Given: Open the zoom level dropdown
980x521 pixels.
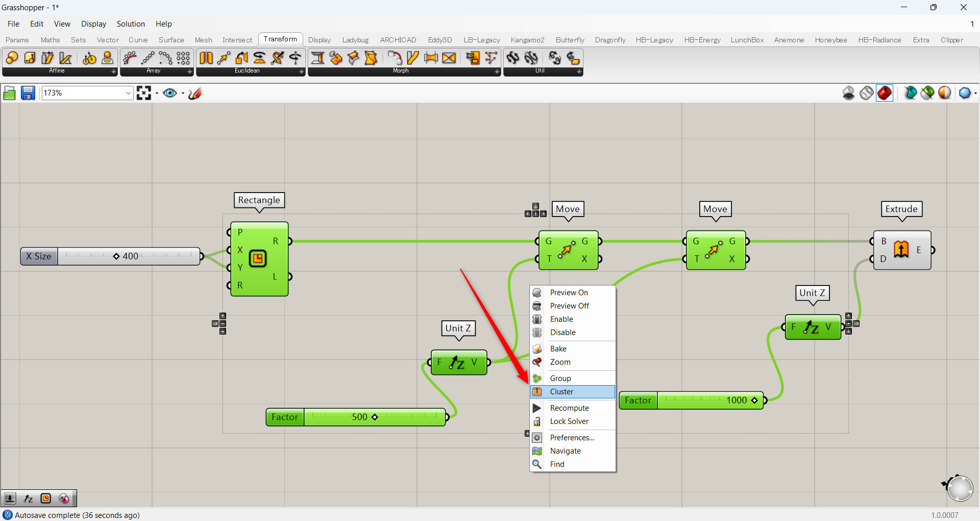Looking at the screenshot, I should pos(128,93).
